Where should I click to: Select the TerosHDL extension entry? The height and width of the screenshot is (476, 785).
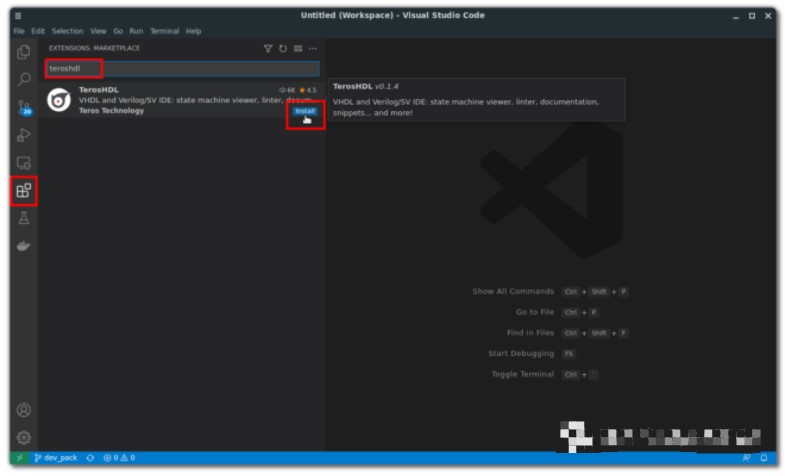pos(182,100)
